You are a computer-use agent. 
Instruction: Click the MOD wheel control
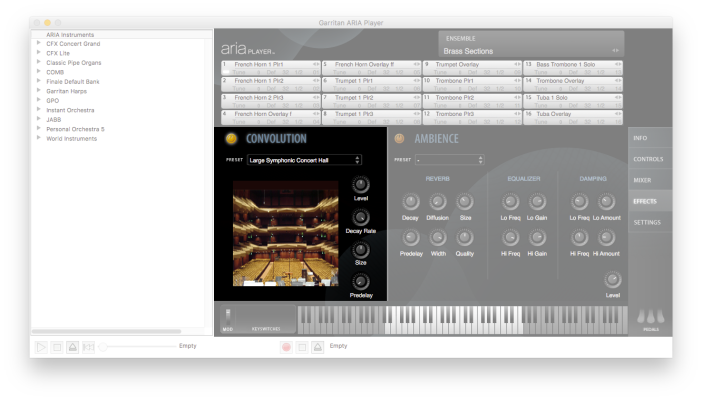click(228, 317)
